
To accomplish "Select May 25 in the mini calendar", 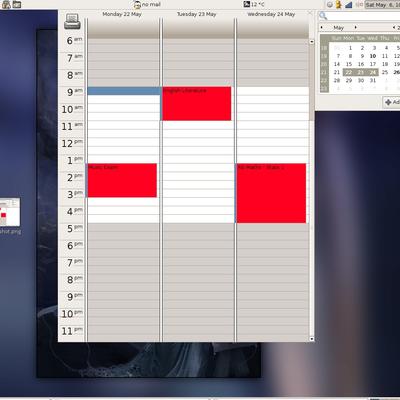I will (x=385, y=72).
